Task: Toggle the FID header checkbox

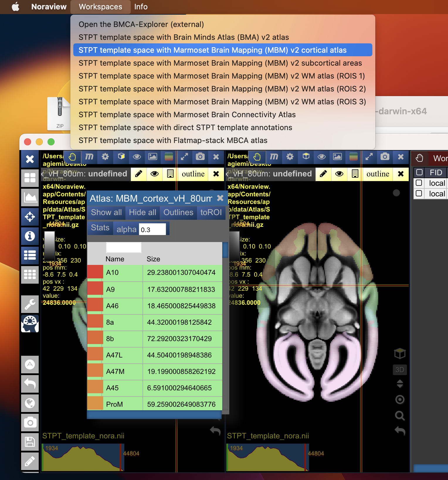Action: 420,172
